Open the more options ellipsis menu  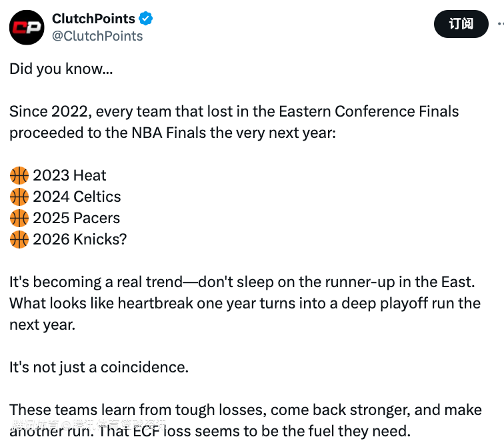point(501,24)
